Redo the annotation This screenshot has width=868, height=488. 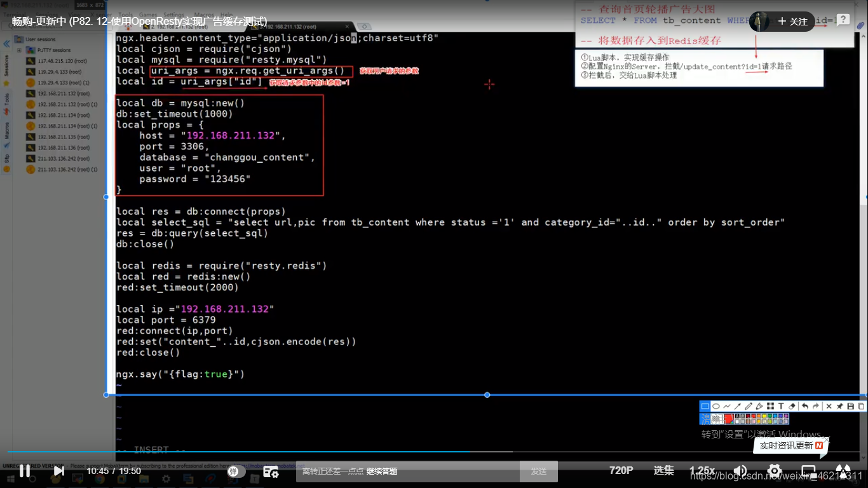[816, 406]
